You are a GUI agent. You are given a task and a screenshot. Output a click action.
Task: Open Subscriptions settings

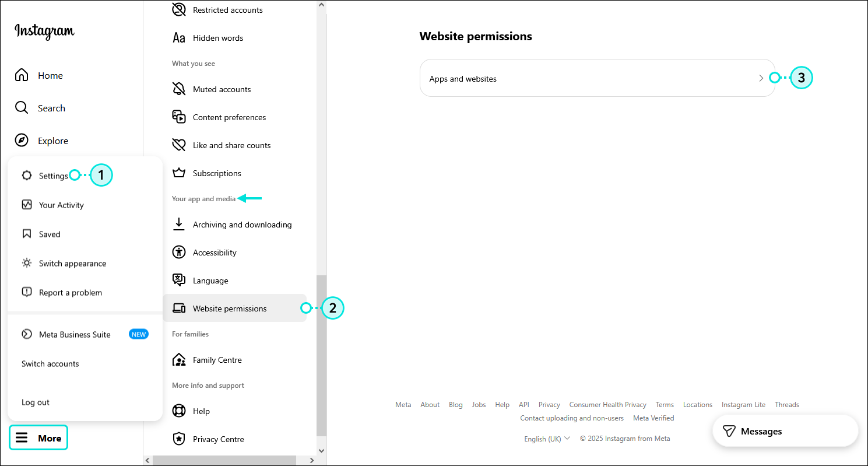(x=216, y=173)
